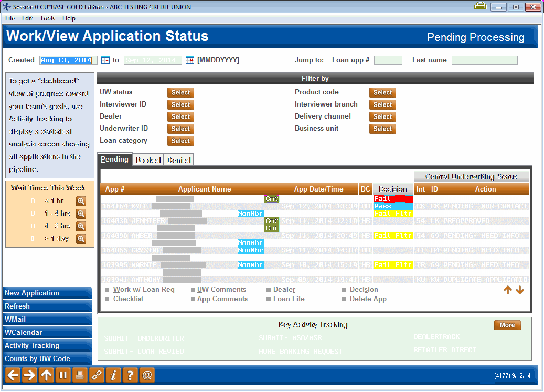Switch to the Booked tab
The height and width of the screenshot is (392, 544).
148,160
